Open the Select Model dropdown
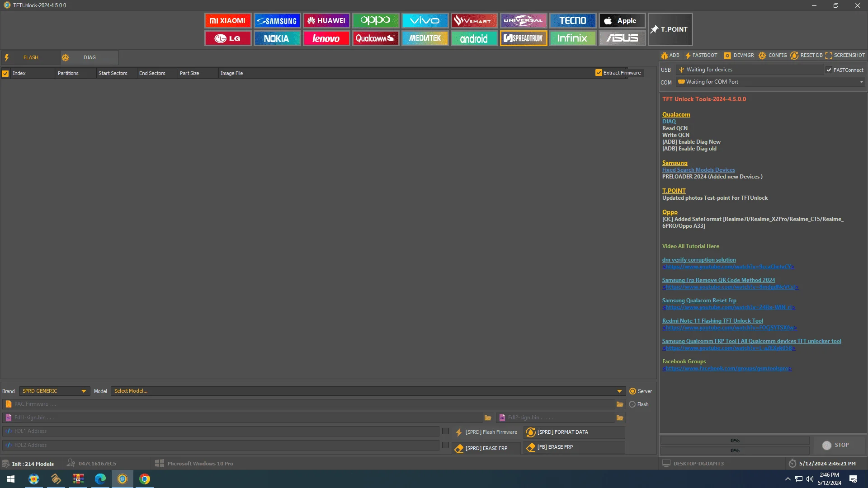 (x=368, y=391)
